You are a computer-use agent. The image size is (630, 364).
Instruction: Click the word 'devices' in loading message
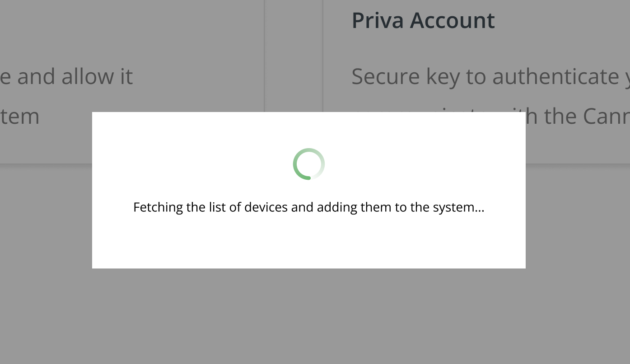[266, 207]
